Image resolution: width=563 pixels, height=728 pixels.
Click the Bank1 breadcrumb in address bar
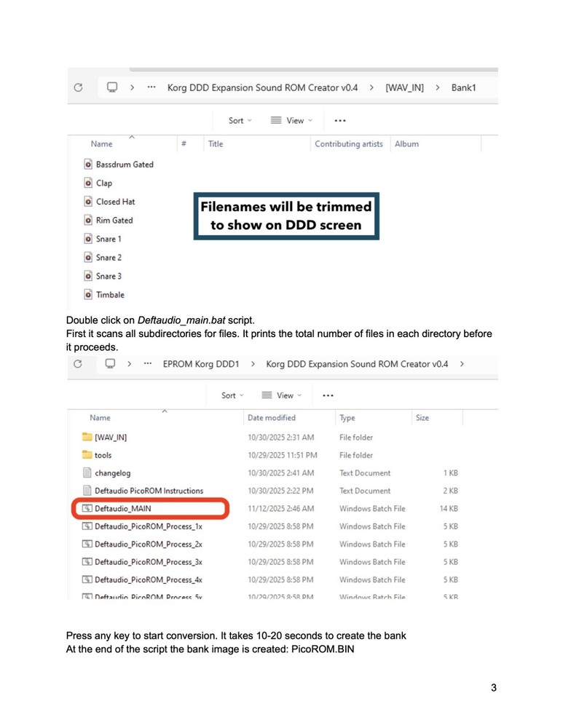[463, 87]
